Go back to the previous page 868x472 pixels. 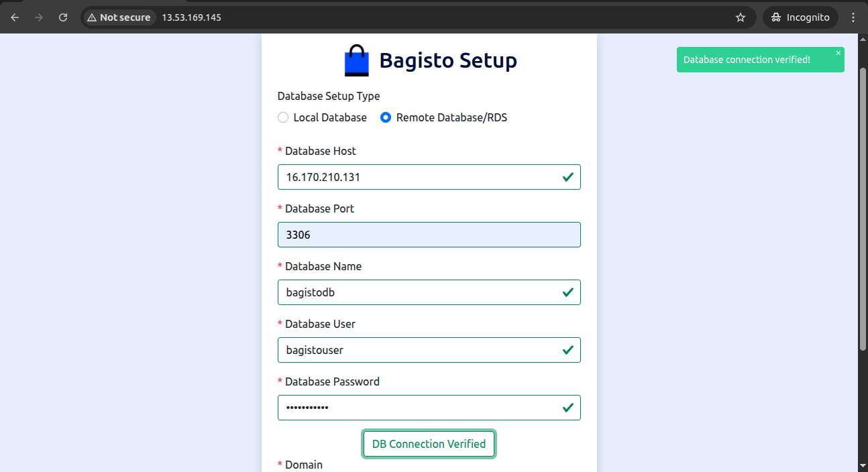pyautogui.click(x=15, y=17)
